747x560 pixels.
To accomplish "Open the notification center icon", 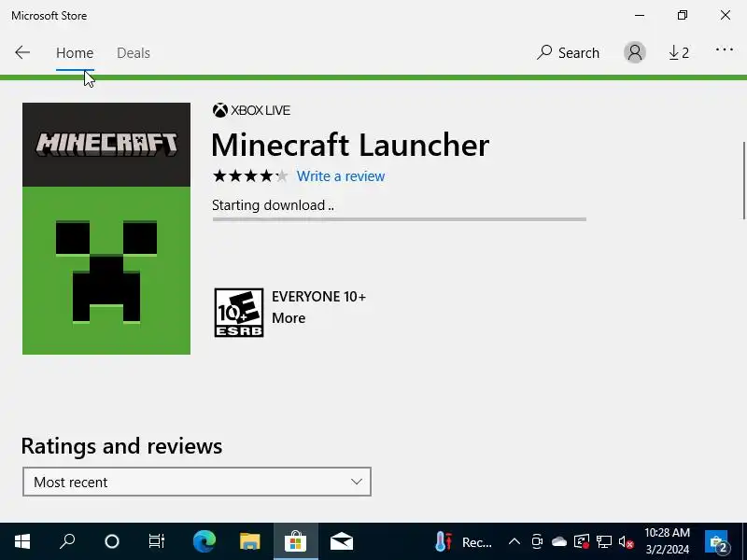I will (x=717, y=541).
